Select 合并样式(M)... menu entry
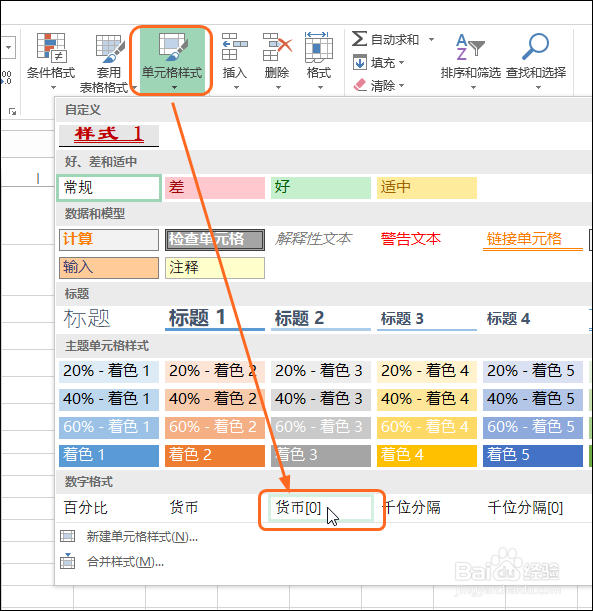The image size is (593, 611). pyautogui.click(x=125, y=562)
